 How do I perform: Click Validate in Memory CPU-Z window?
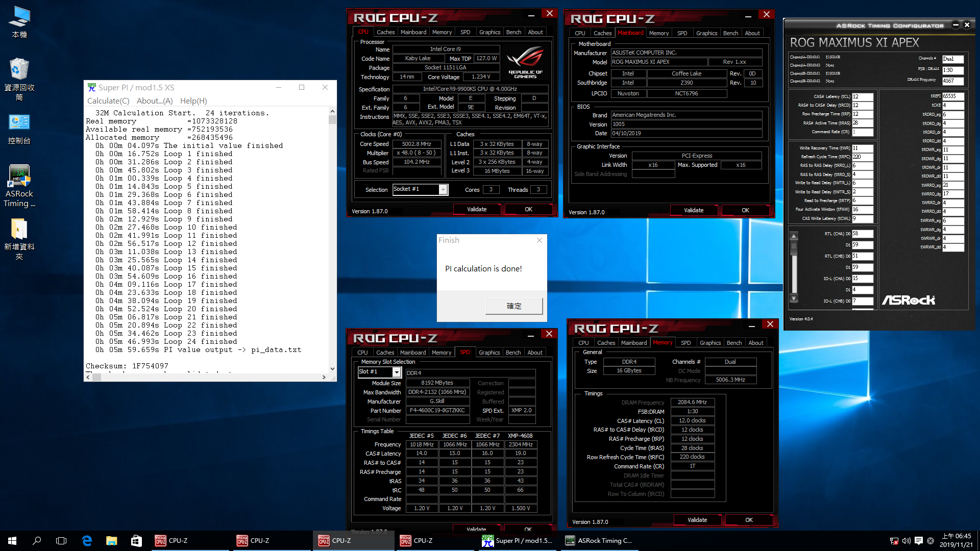(697, 520)
